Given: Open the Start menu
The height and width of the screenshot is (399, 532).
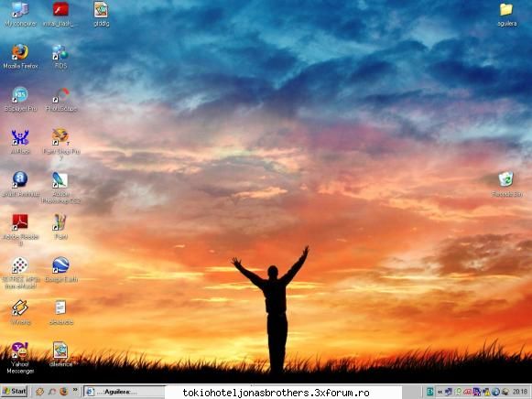Looking at the screenshot, I should (x=15, y=392).
